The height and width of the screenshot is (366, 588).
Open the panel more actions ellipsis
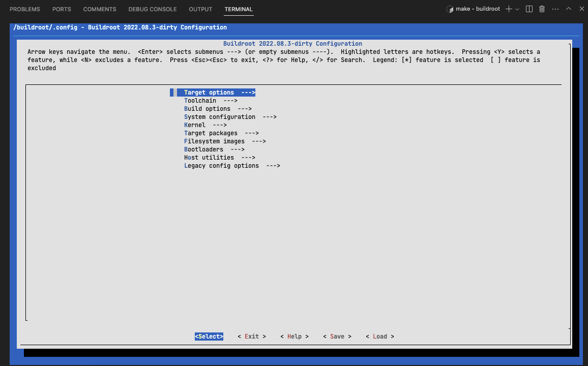point(555,9)
